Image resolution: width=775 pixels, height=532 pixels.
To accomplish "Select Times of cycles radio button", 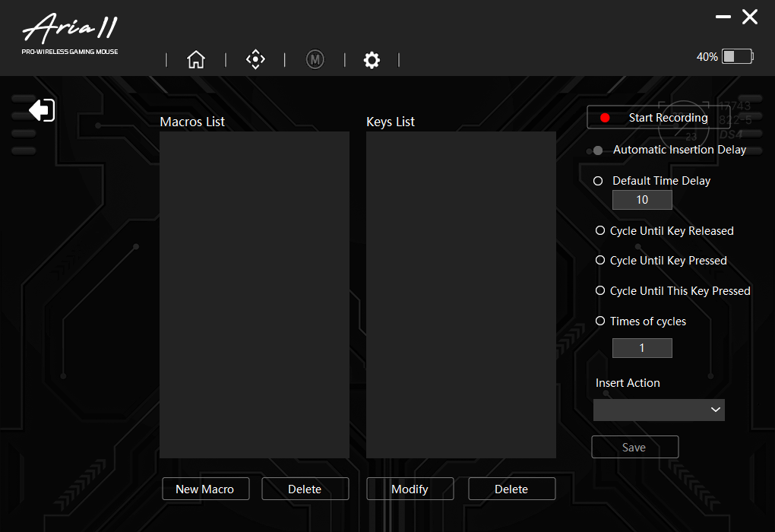I will (x=600, y=321).
